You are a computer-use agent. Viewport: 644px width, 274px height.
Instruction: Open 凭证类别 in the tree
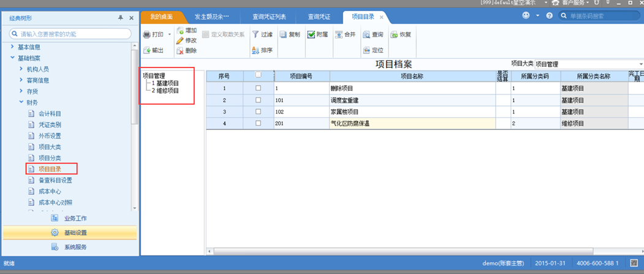click(50, 124)
